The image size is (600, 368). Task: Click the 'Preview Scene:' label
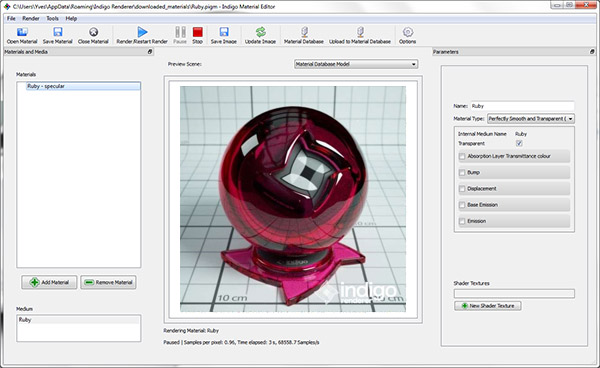pos(185,64)
